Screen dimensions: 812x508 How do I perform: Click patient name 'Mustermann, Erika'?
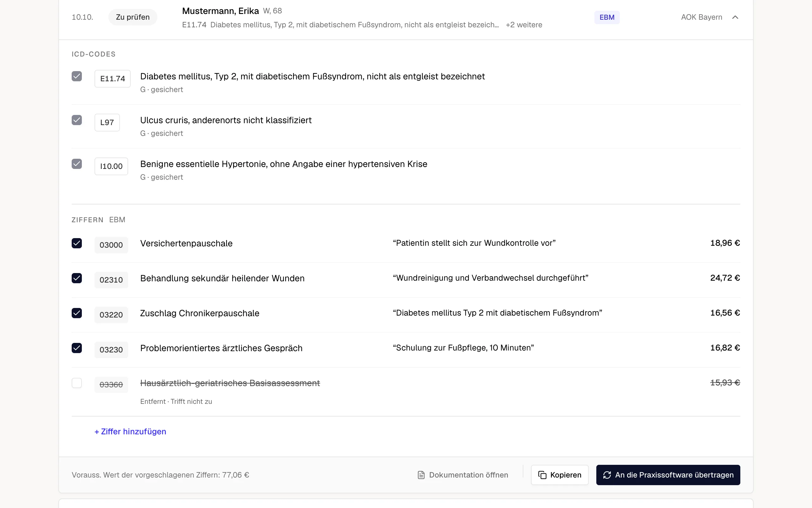pos(220,11)
